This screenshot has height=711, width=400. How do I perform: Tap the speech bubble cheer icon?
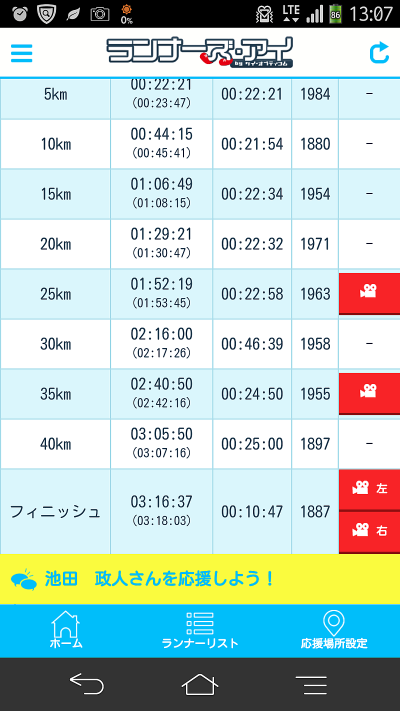point(23,579)
